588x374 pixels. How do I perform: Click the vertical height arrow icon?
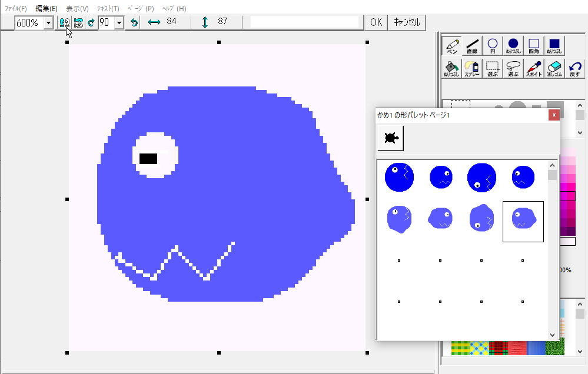pos(205,22)
